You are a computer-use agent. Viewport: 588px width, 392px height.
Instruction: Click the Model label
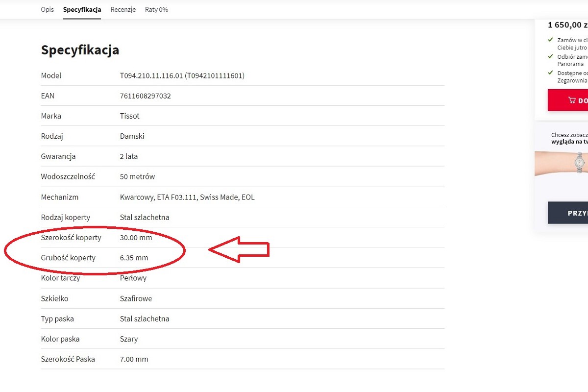pos(51,75)
